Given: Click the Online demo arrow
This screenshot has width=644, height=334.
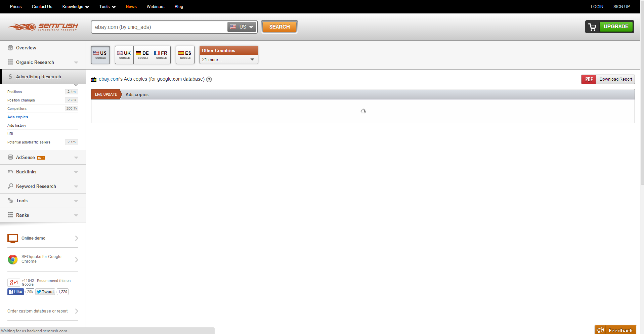Looking at the screenshot, I should pyautogui.click(x=77, y=238).
